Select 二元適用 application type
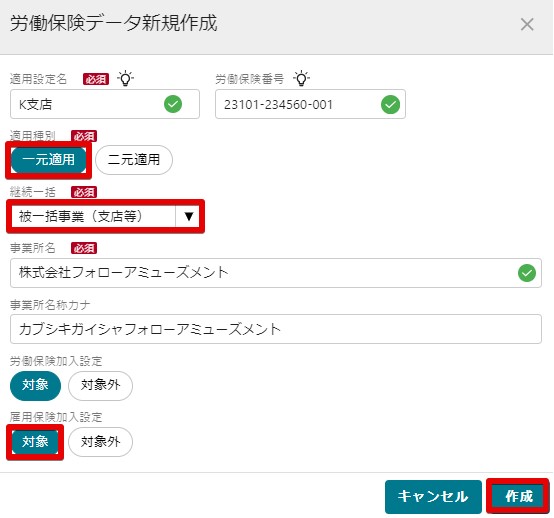Screen dimensions: 554x518 click(134, 160)
